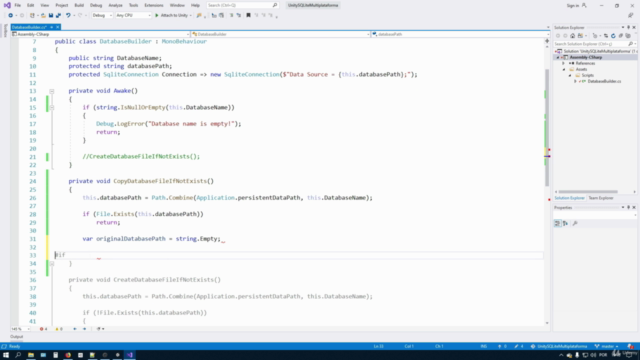The height and width of the screenshot is (360, 640).
Task: Click the Sign in link
Action: coord(576,5)
